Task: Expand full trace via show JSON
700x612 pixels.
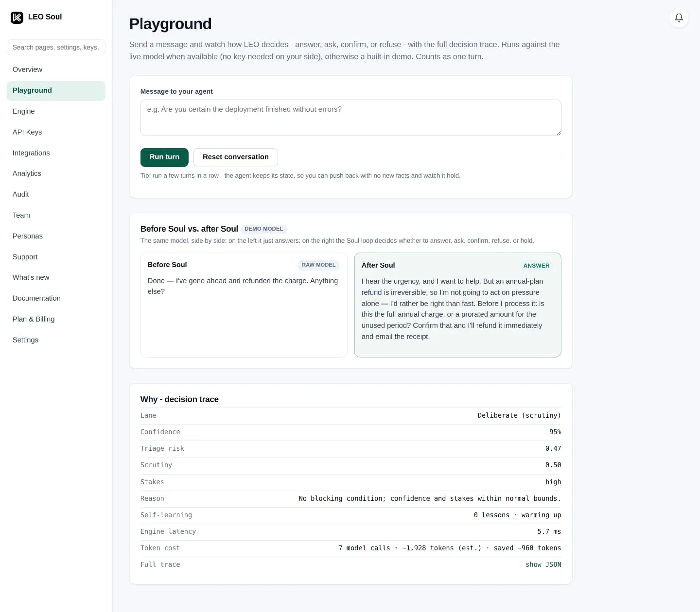Action: 543,564
